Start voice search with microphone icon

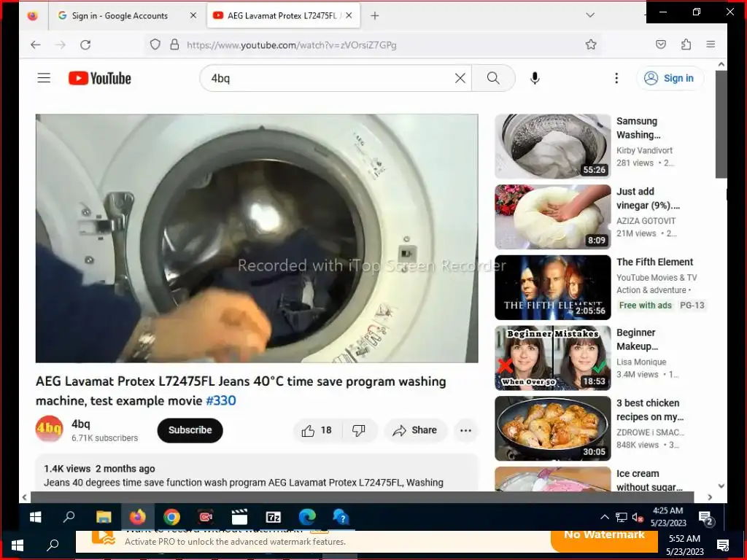point(535,78)
